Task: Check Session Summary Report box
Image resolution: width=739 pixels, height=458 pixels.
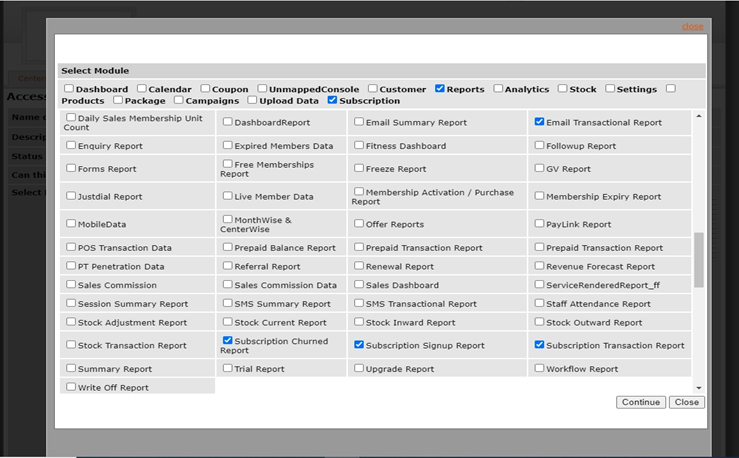Action: pos(71,303)
